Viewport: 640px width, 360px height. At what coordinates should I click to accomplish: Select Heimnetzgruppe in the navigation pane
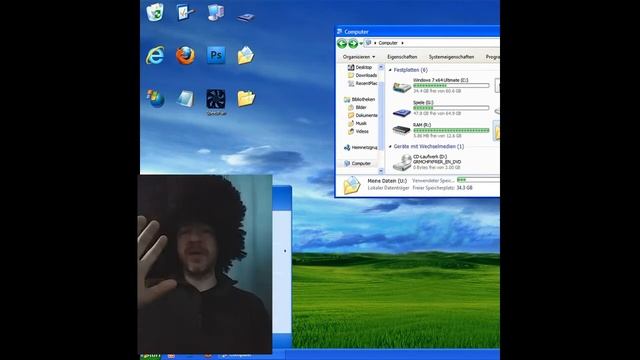(x=361, y=147)
